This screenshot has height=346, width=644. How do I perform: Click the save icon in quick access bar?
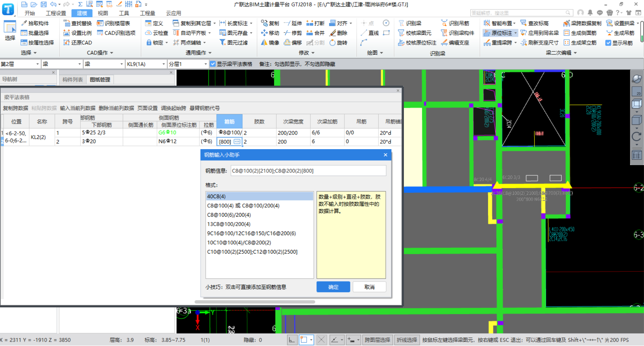pyautogui.click(x=44, y=4)
